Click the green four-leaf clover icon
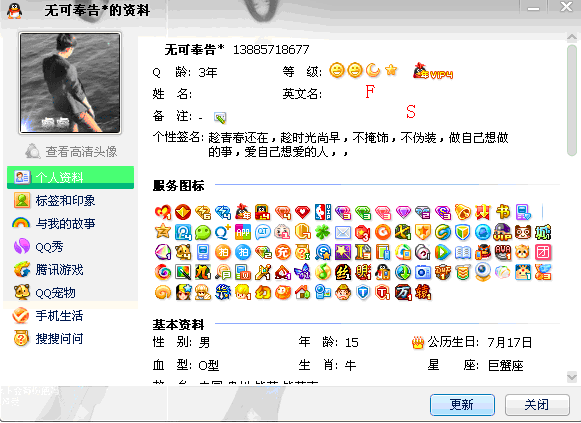This screenshot has height=423, width=581. coord(323,232)
